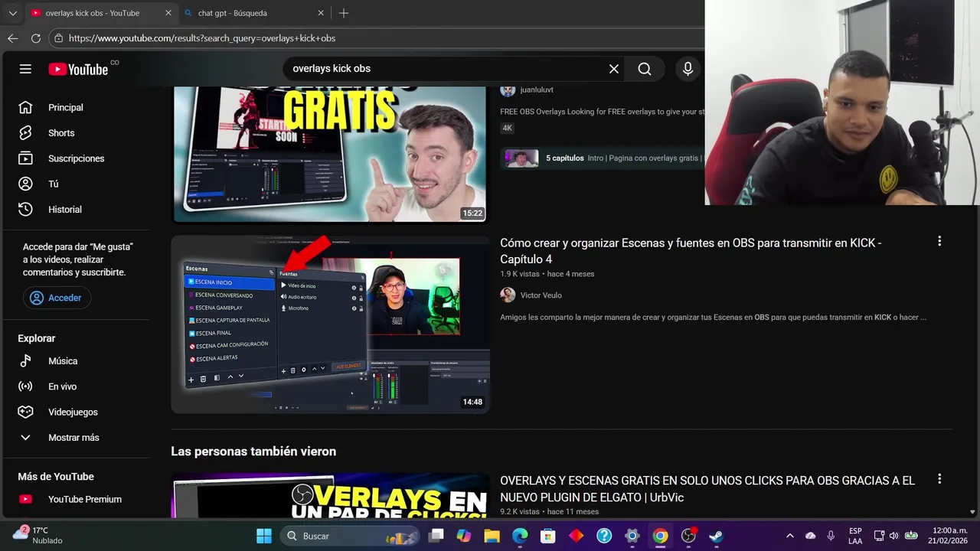Open Task View on the taskbar
The width and height of the screenshot is (980, 551).
pos(436,536)
